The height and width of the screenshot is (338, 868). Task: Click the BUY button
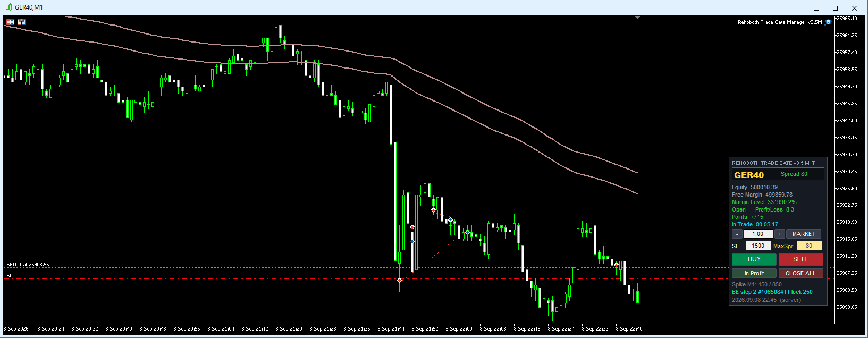tap(754, 259)
